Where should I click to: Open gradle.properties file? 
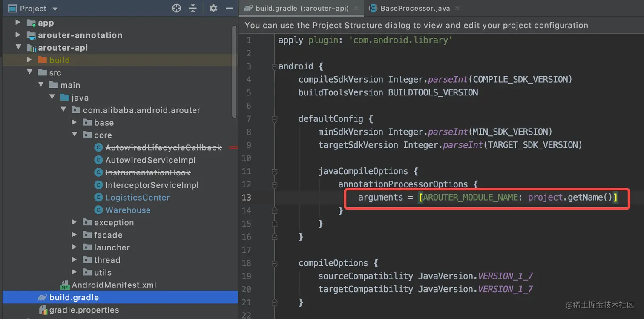[x=84, y=310]
